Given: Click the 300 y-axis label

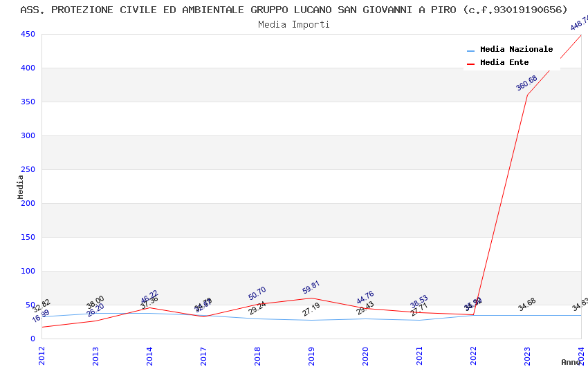Looking at the screenshot, I should click(x=28, y=135).
